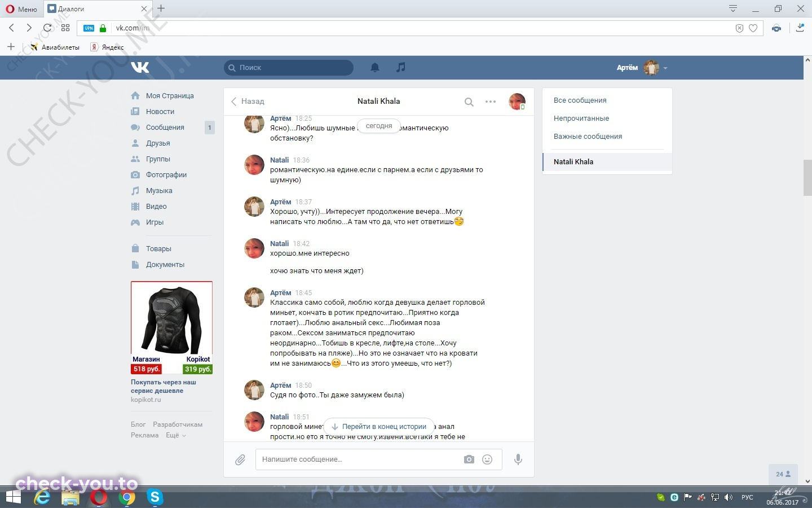812x508 pixels.
Task: Open Группы section
Action: 158,159
